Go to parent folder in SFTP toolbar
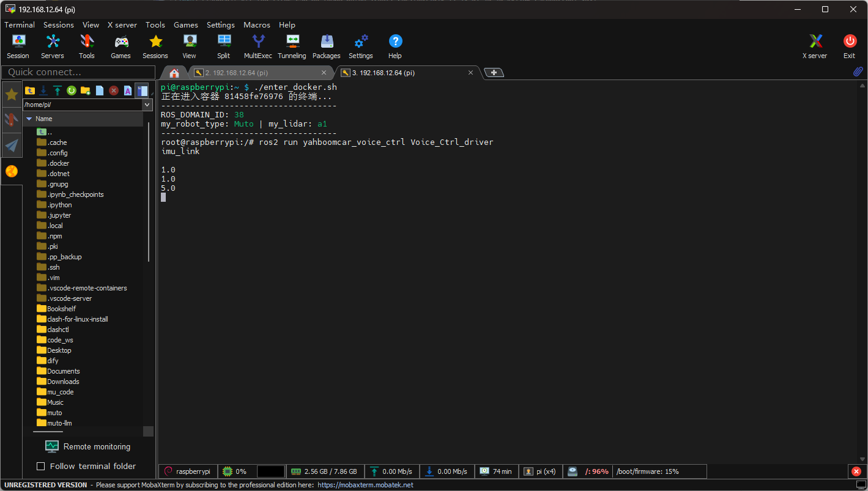Image resolution: width=868 pixels, height=491 pixels. pyautogui.click(x=29, y=90)
